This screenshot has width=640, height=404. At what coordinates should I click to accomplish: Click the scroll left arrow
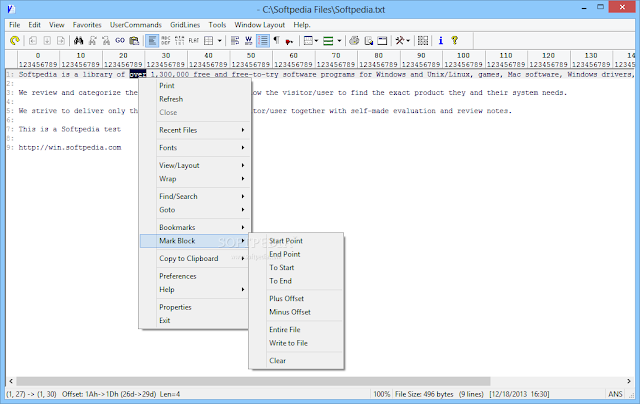tap(11, 381)
